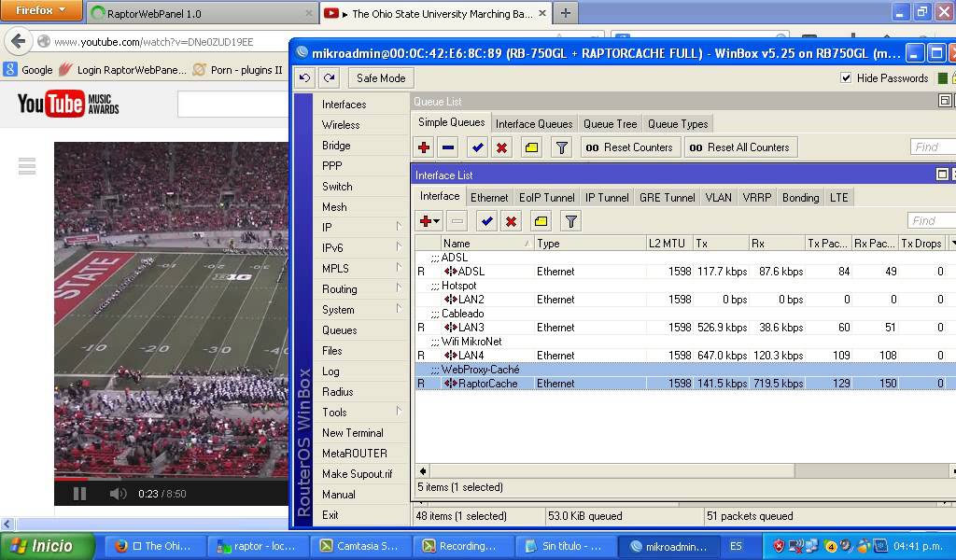Image resolution: width=956 pixels, height=560 pixels.
Task: Toggle Safe Mode button
Action: [x=381, y=78]
